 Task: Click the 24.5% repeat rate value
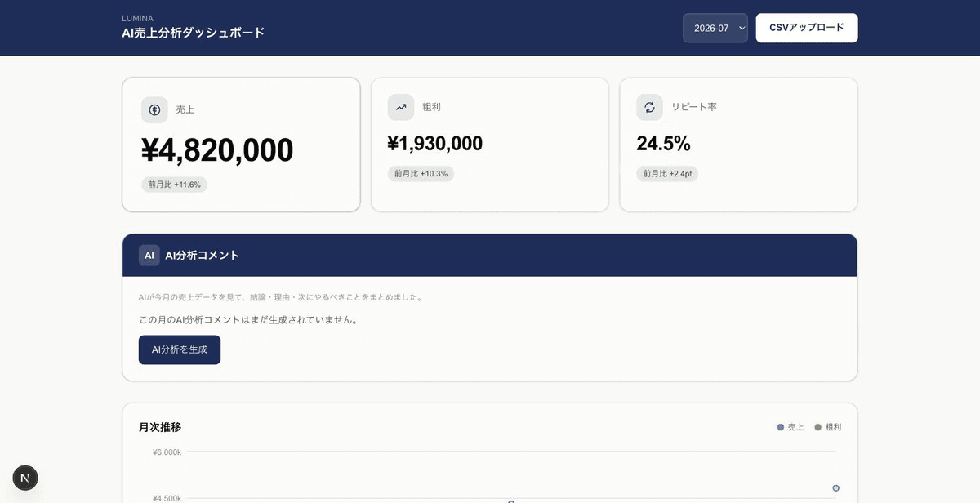664,144
